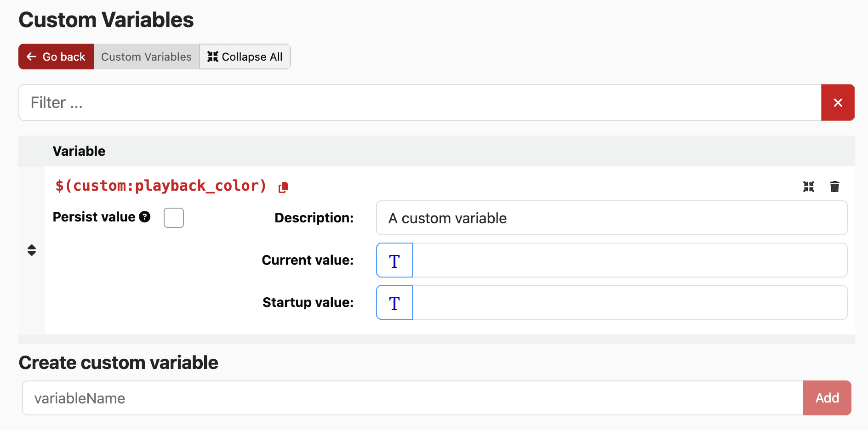Enable the Persist value checkbox

tap(174, 218)
